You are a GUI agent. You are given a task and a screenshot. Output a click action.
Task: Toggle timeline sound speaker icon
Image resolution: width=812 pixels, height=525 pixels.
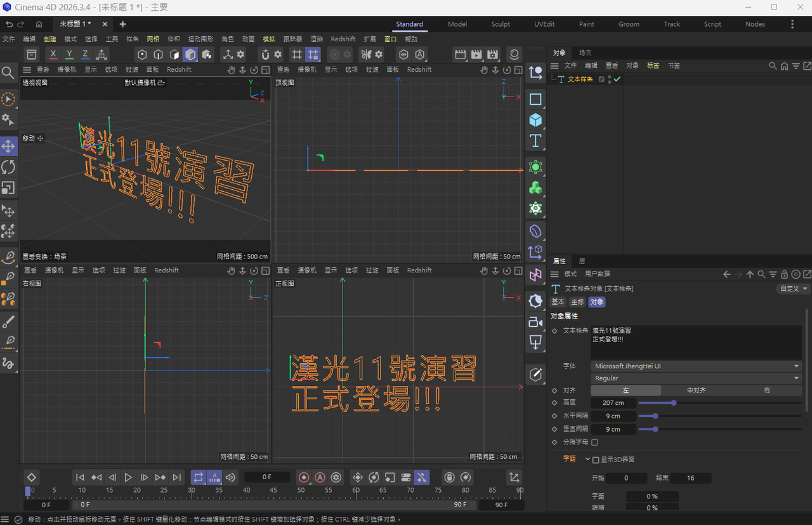pos(230,477)
